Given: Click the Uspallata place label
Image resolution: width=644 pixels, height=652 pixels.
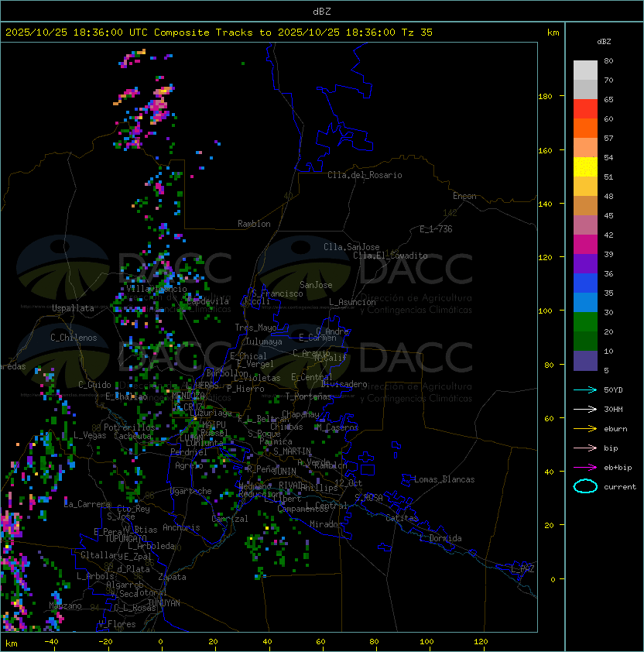Looking at the screenshot, I should 73,308.
